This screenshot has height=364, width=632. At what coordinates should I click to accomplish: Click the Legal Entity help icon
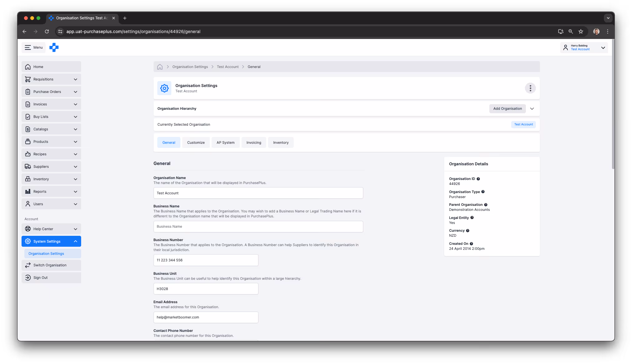[x=472, y=218]
